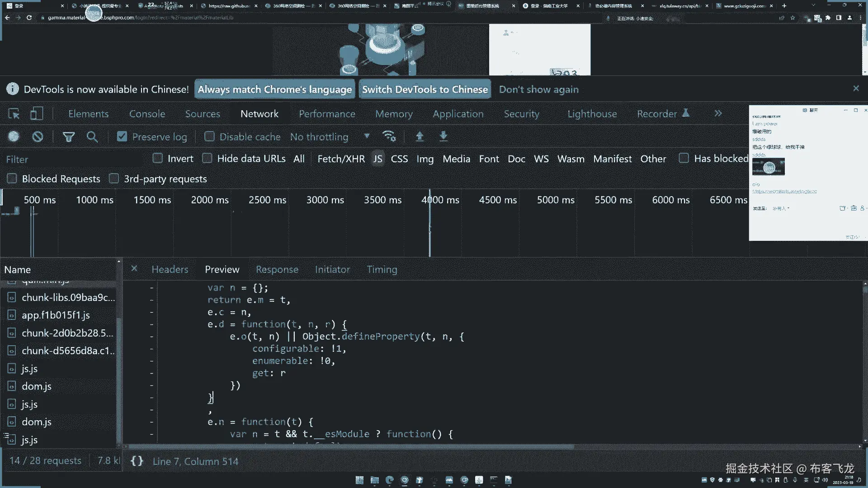Enable the Disable cache checkbox
Screen dimensions: 868x488
click(209, 136)
